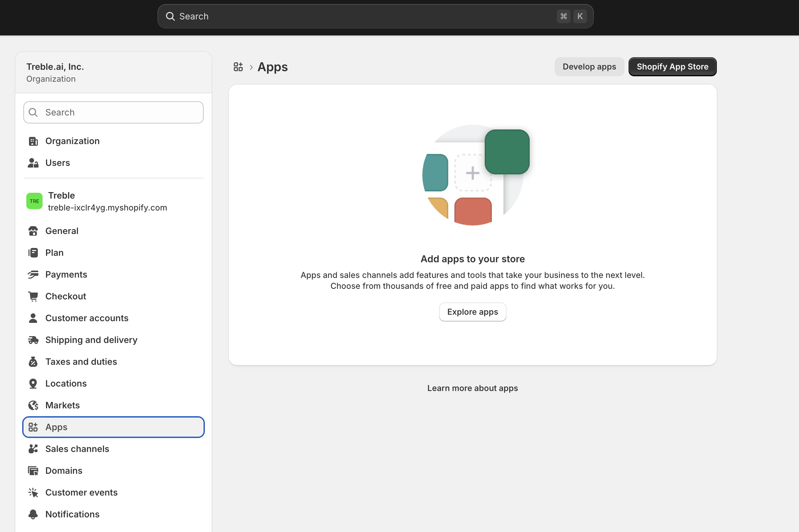Screen dimensions: 799x532
Task: Click the Develop apps button
Action: (x=589, y=67)
